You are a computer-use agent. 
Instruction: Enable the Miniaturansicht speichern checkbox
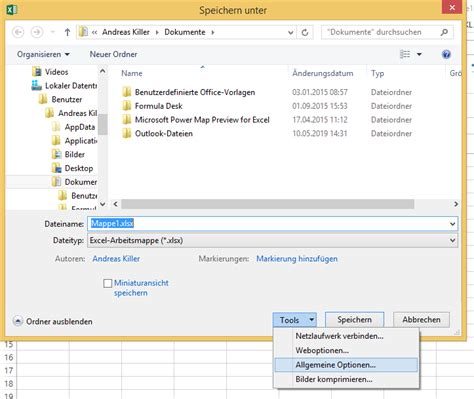[107, 283]
